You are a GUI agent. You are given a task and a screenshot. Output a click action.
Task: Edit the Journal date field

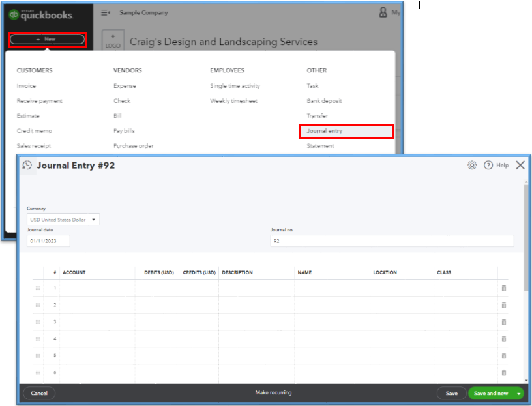tap(48, 241)
